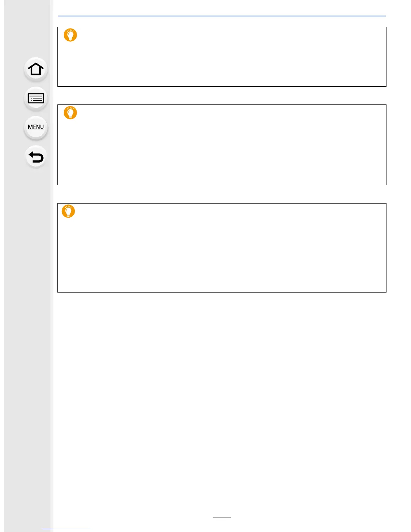Screen dimensions: 411x532
Task: Open the table of contents list icon
Action: click(36, 99)
